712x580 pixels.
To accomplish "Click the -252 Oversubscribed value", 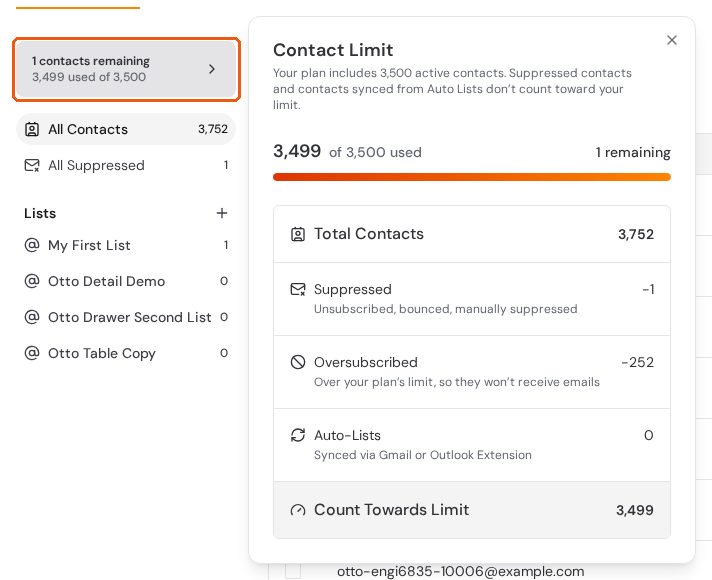I will pyautogui.click(x=638, y=362).
